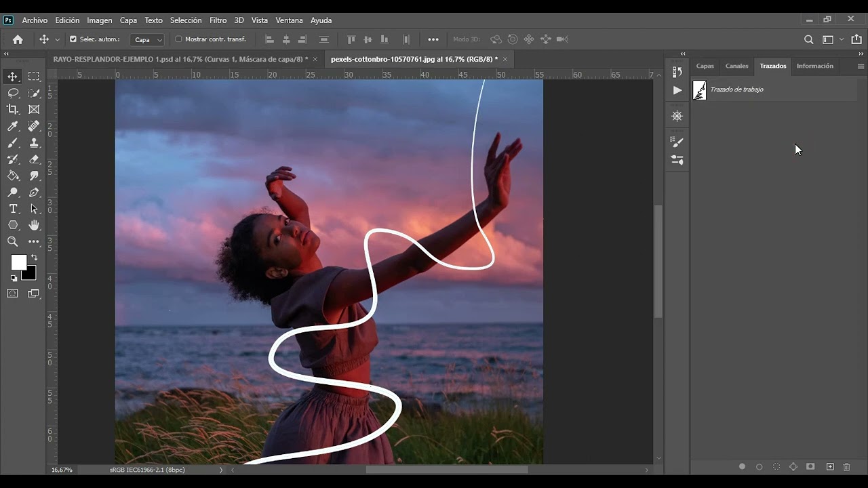
Task: Select the Pen tool
Action: pyautogui.click(x=34, y=192)
